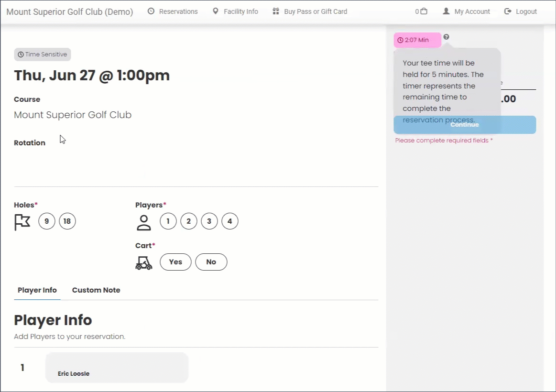Select 9 holes
The height and width of the screenshot is (392, 556).
tap(46, 221)
